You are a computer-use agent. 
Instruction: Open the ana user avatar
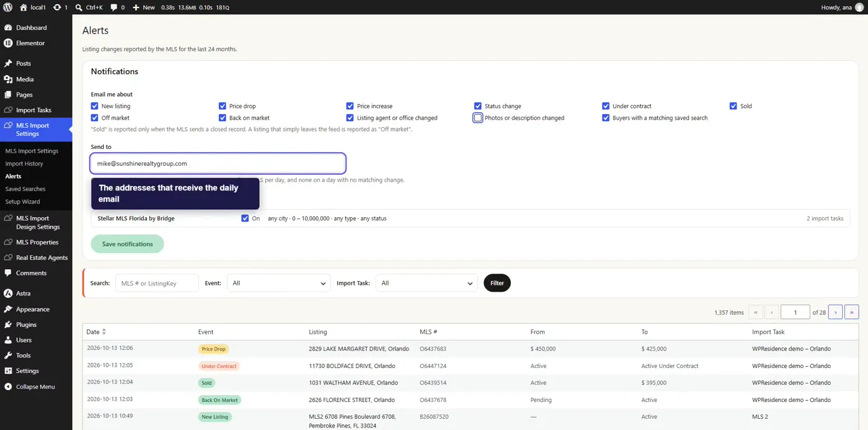click(x=859, y=7)
